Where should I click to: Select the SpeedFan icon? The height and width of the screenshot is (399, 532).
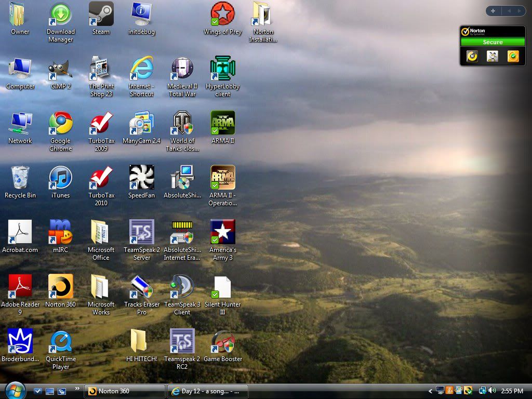(x=141, y=177)
